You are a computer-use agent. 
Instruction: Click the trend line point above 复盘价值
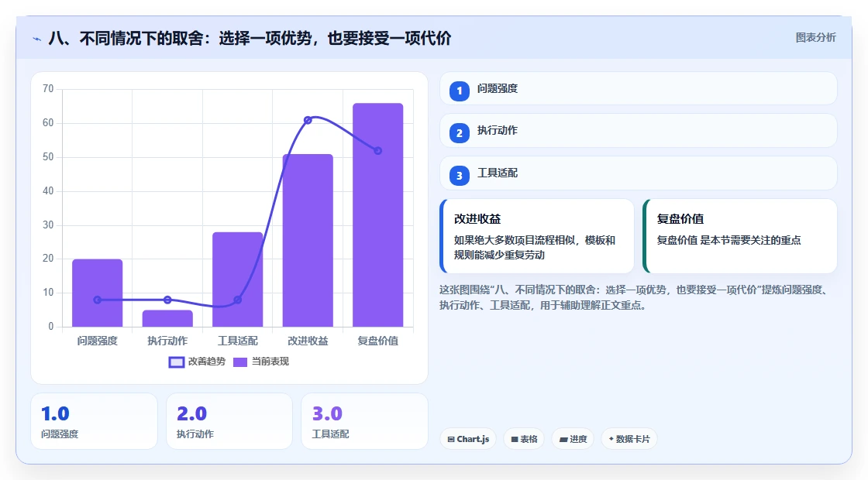pyautogui.click(x=378, y=150)
